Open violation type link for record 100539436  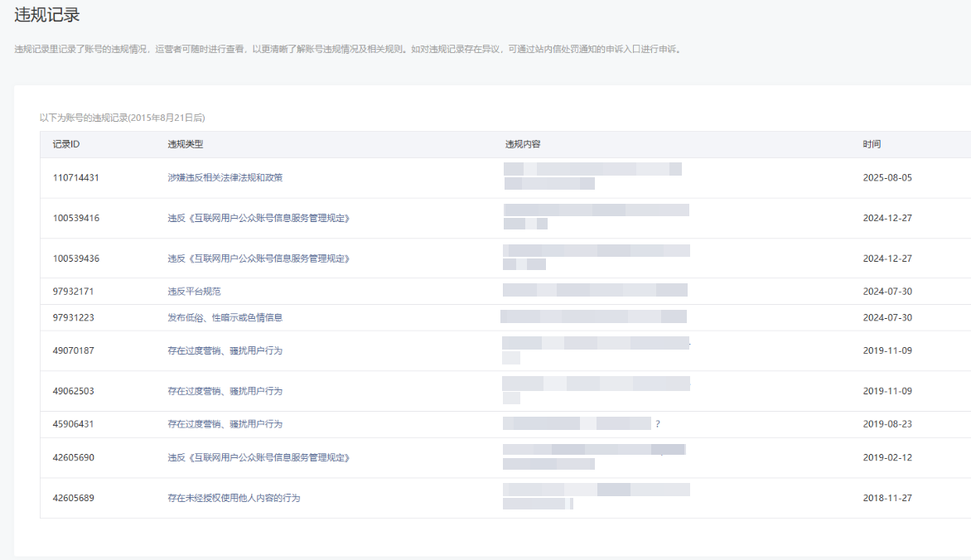tap(258, 258)
